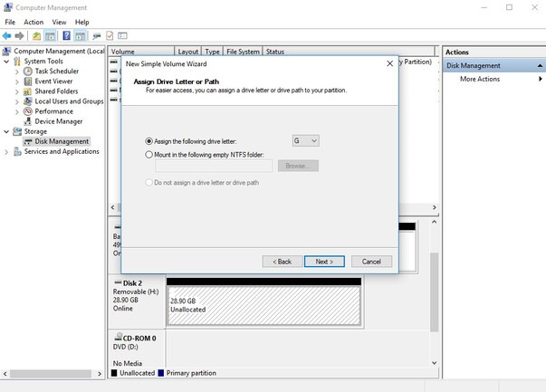Click the Up one level folder icon
The width and height of the screenshot is (546, 392).
tap(36, 35)
